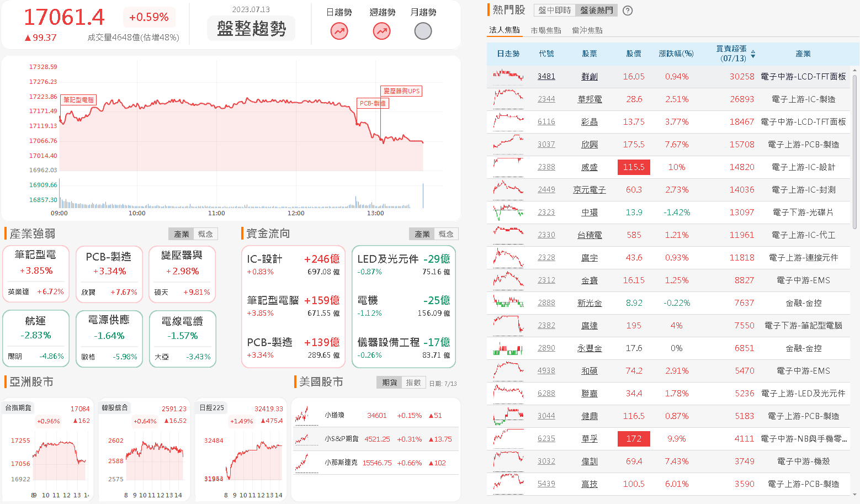Click the weekly trend arrow icon
Image resolution: width=860 pixels, height=504 pixels.
(381, 31)
